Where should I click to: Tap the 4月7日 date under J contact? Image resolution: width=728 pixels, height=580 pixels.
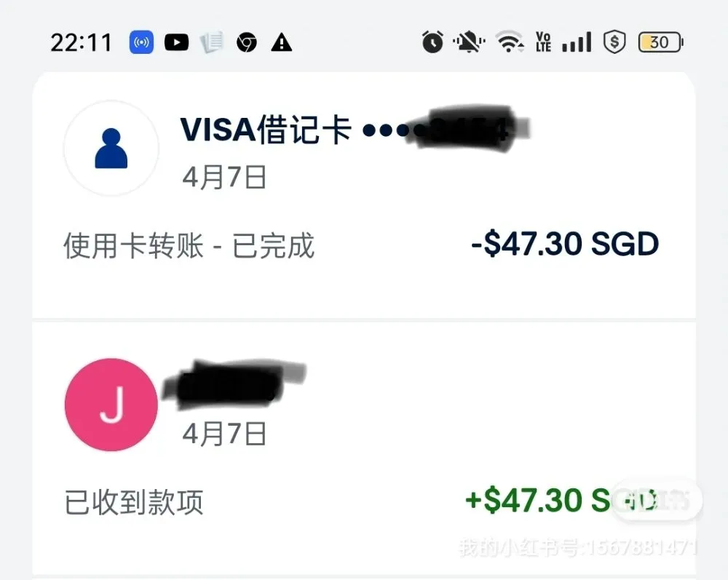[225, 434]
